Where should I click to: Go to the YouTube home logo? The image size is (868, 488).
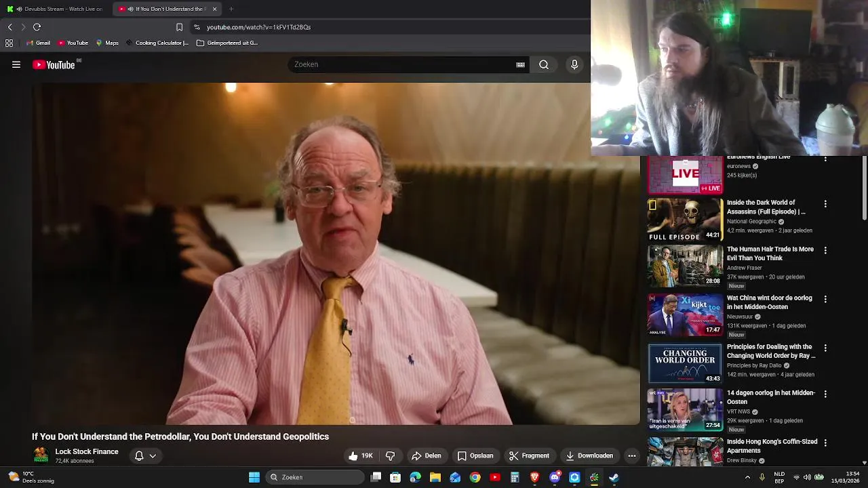tap(54, 65)
